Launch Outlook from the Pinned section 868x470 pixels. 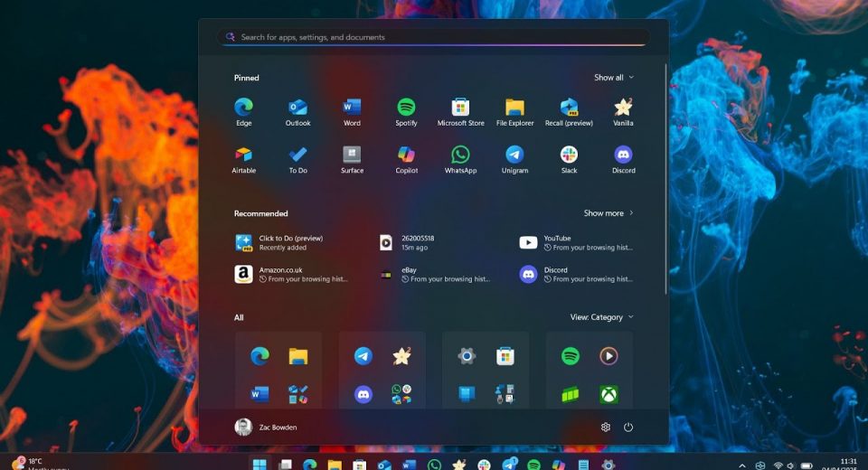(x=297, y=112)
